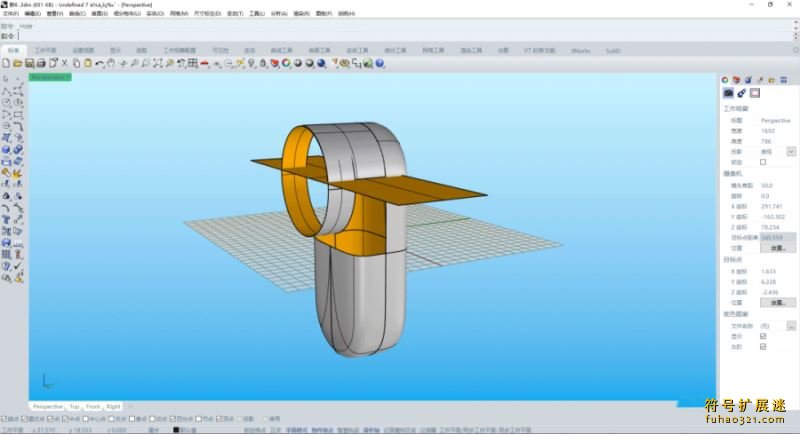The width and height of the screenshot is (800, 434).
Task: Select the Pan view hand icon
Action: 111,63
